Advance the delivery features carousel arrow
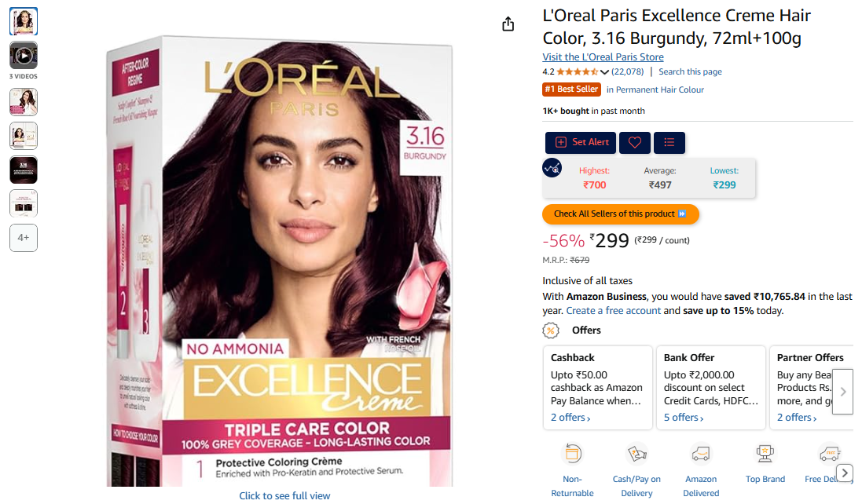 (845, 472)
